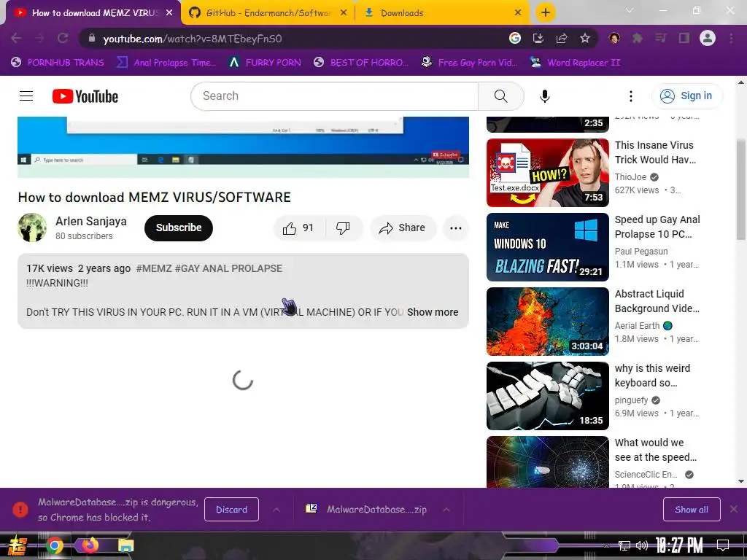Screen dimensions: 747x560
Task: Click Arlen Sanjaya channel avatar
Action: point(32,227)
